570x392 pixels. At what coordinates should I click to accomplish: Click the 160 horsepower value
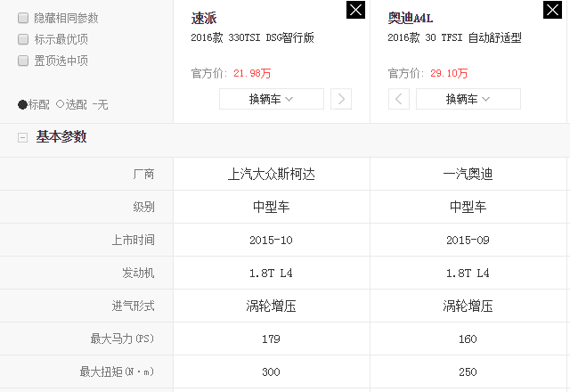[x=468, y=339]
